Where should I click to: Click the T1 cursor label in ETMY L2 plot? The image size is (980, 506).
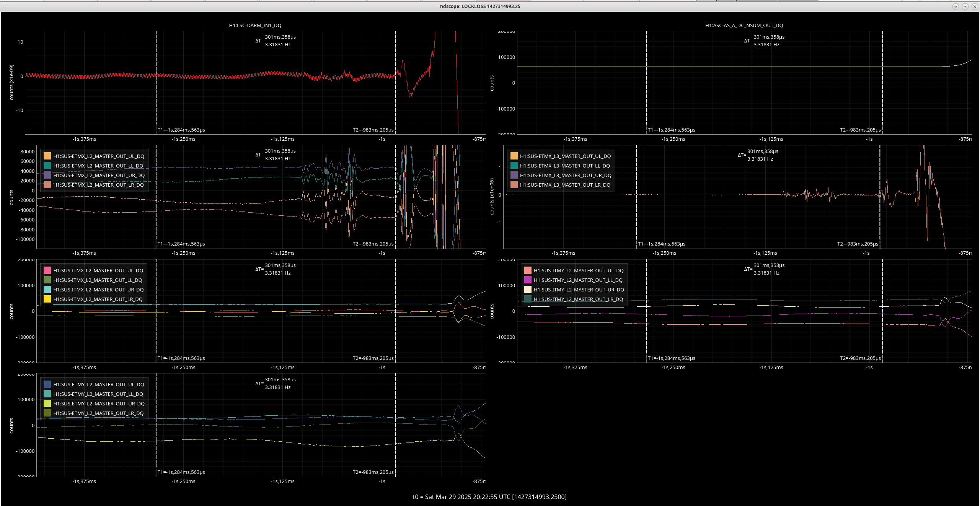pyautogui.click(x=181, y=472)
